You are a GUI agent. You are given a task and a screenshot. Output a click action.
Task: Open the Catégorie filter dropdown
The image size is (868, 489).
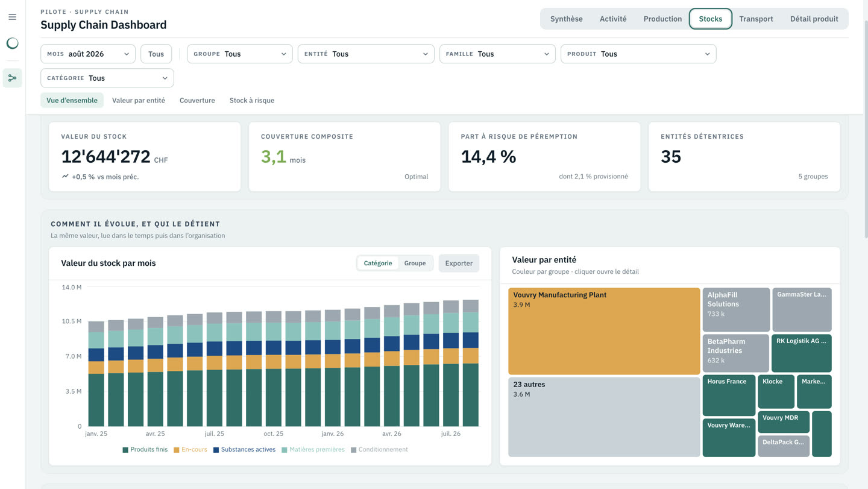pos(107,78)
